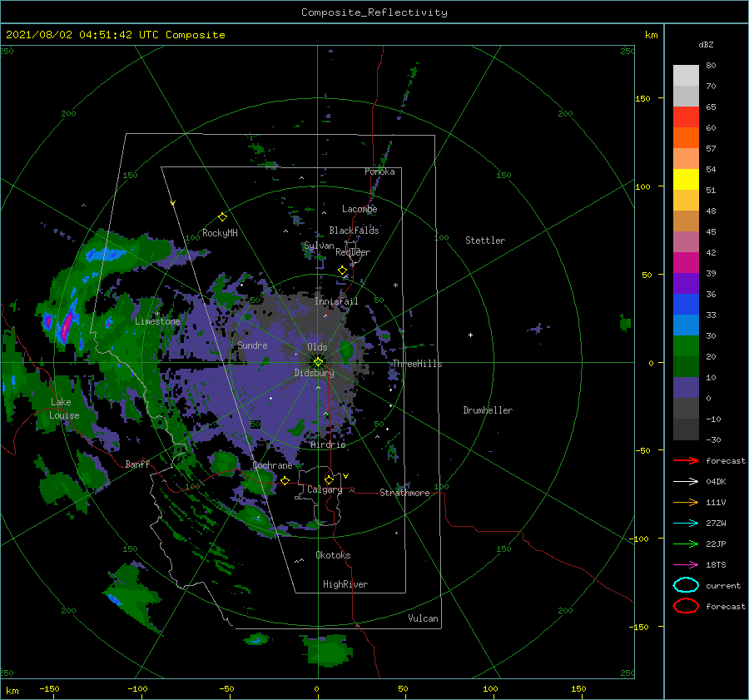Click the cyan current ellipse icon
Screen dimensions: 749x700
coord(686,585)
